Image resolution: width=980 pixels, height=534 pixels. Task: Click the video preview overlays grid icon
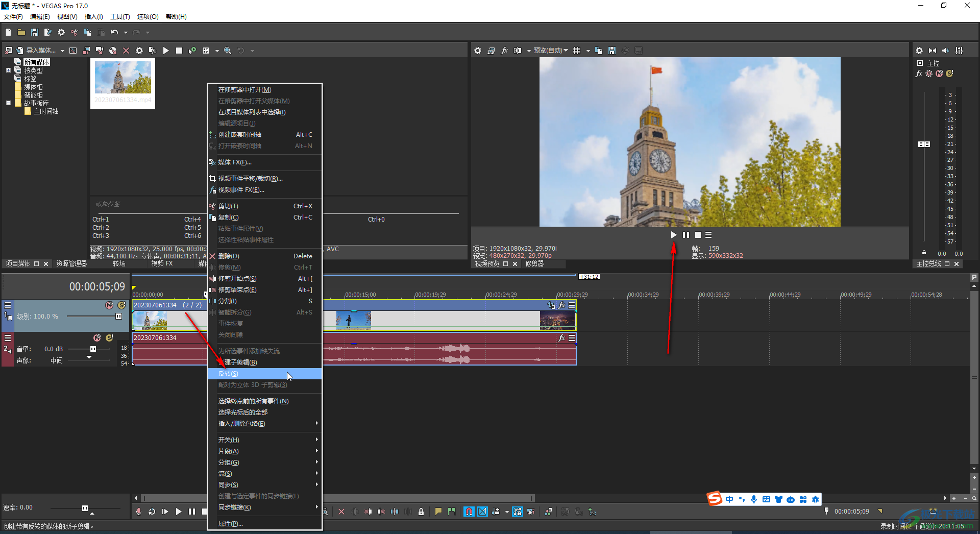[x=577, y=51]
